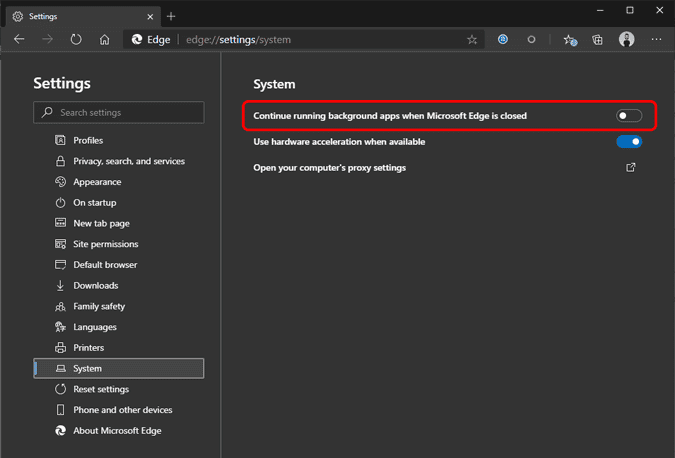Open the profile avatar menu
This screenshot has width=675, height=458.
[626, 39]
